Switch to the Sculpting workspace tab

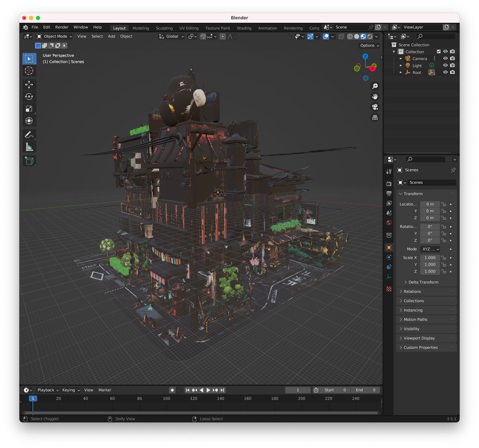click(164, 28)
